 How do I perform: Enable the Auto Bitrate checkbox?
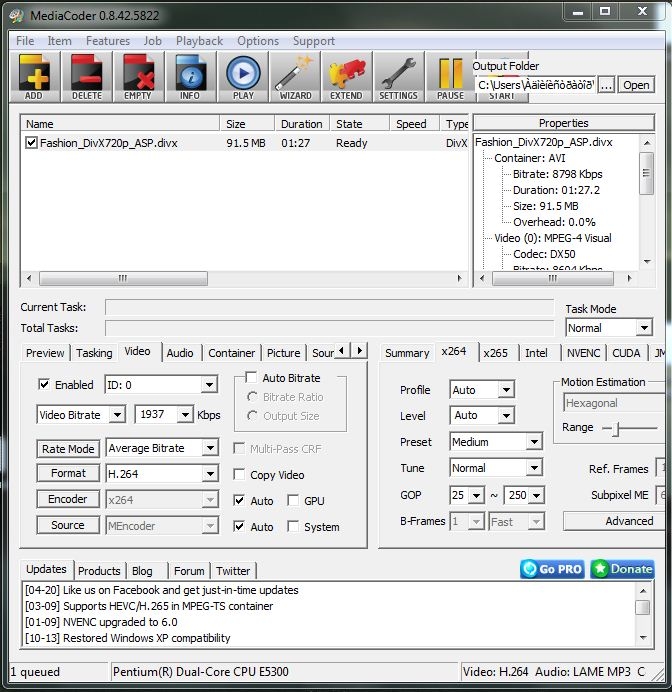251,377
